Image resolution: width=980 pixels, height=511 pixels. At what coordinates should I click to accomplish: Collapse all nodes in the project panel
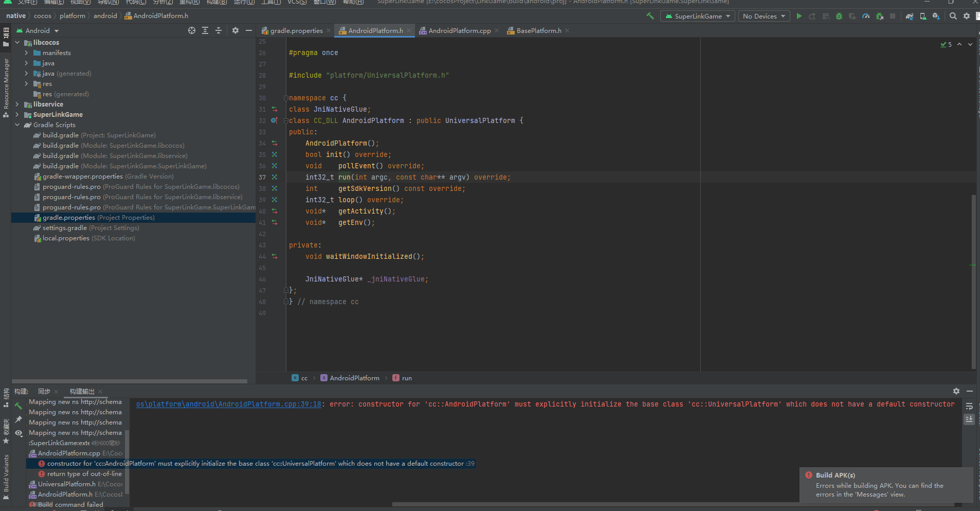pos(219,30)
